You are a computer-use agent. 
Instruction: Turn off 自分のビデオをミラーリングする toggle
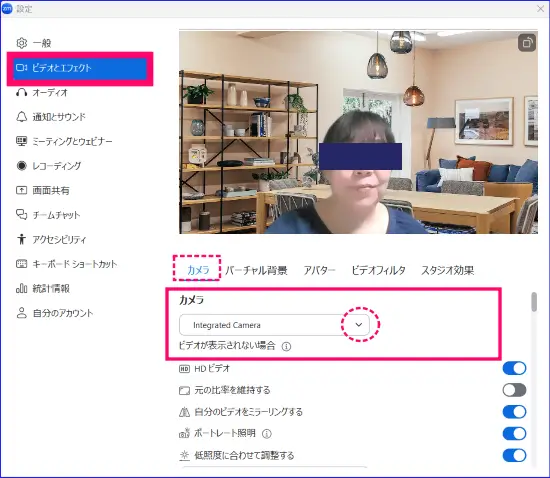point(514,412)
